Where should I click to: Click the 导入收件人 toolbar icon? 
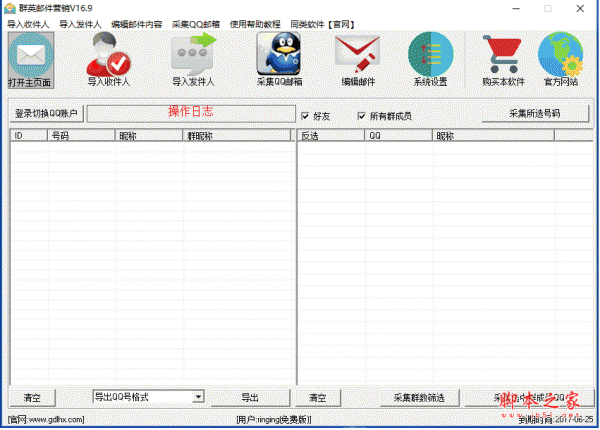coord(109,60)
